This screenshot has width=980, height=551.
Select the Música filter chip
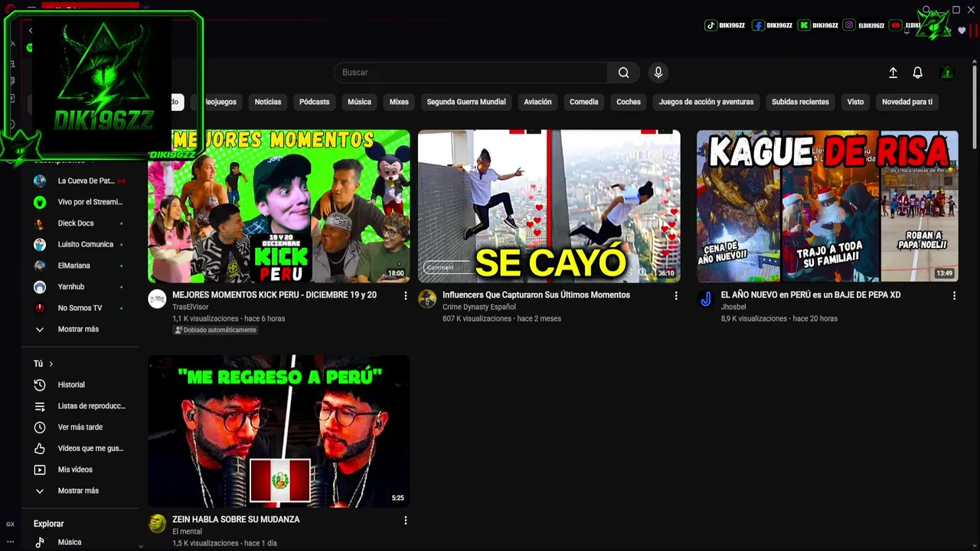pos(359,102)
